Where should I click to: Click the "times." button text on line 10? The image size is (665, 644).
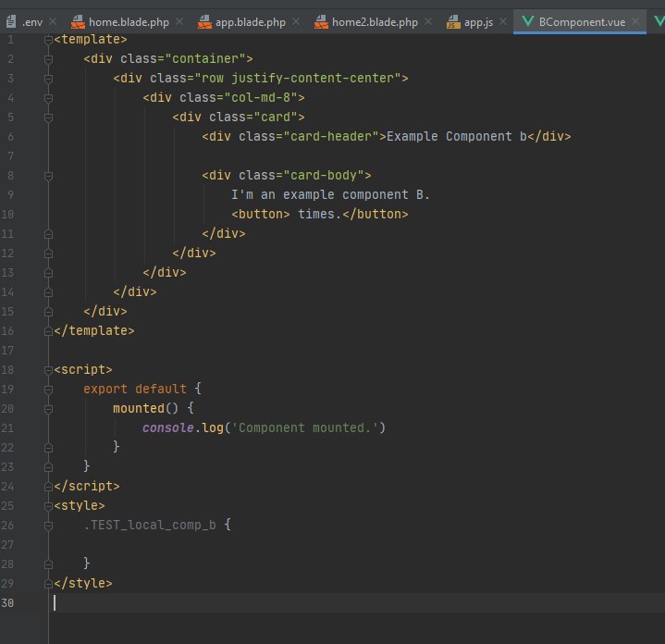(319, 215)
